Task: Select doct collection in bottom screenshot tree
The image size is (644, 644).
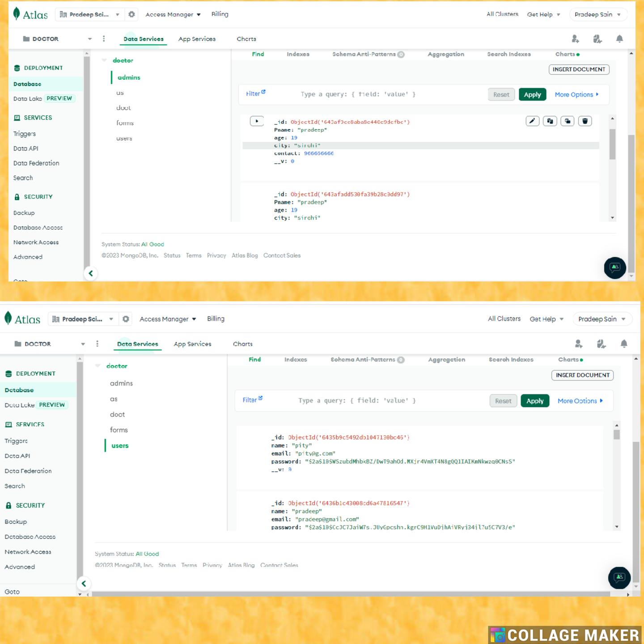Action: [117, 415]
